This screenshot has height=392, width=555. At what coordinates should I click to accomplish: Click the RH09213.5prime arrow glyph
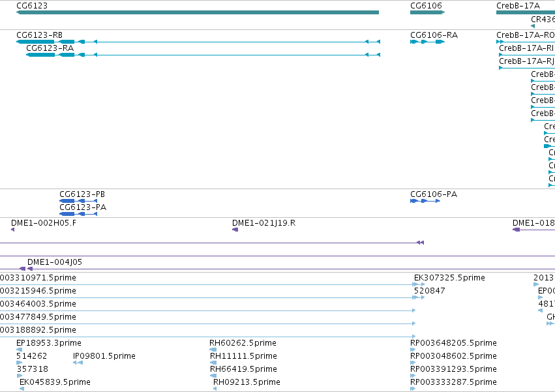point(215,389)
